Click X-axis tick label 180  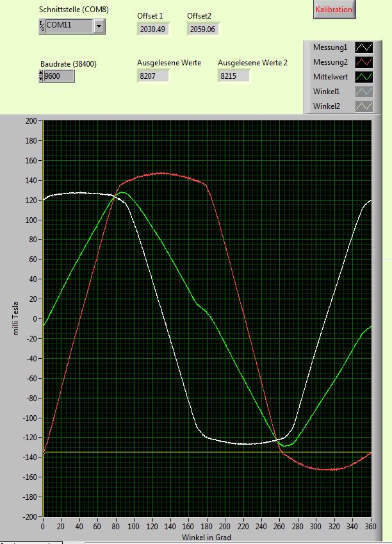click(x=206, y=526)
